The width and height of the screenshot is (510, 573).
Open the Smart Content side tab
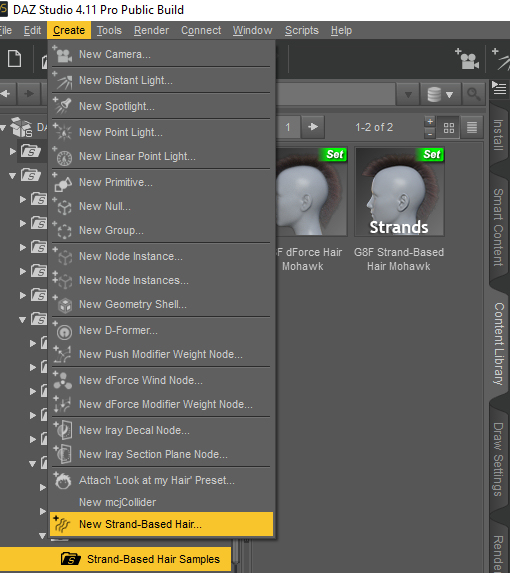point(499,227)
